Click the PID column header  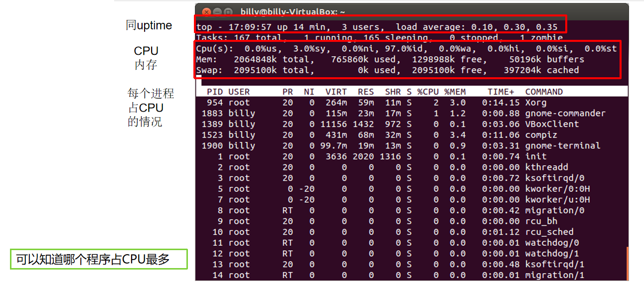[215, 92]
